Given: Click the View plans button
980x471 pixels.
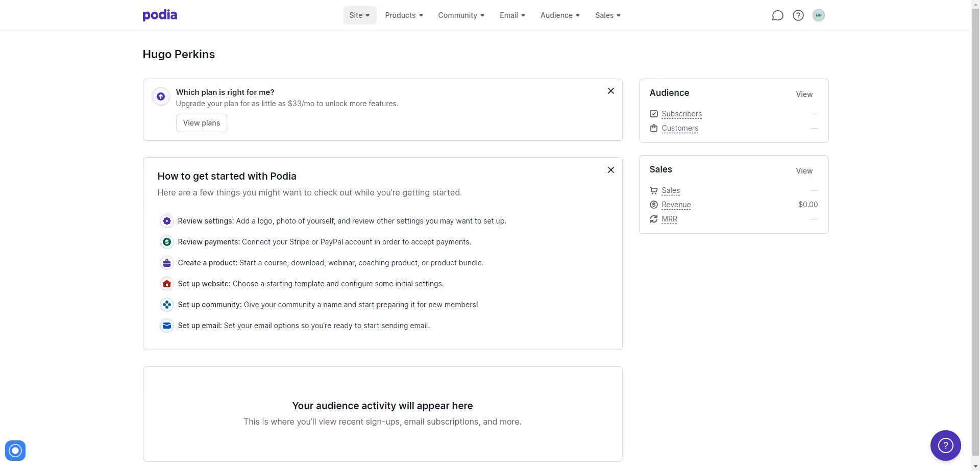Looking at the screenshot, I should tap(202, 123).
